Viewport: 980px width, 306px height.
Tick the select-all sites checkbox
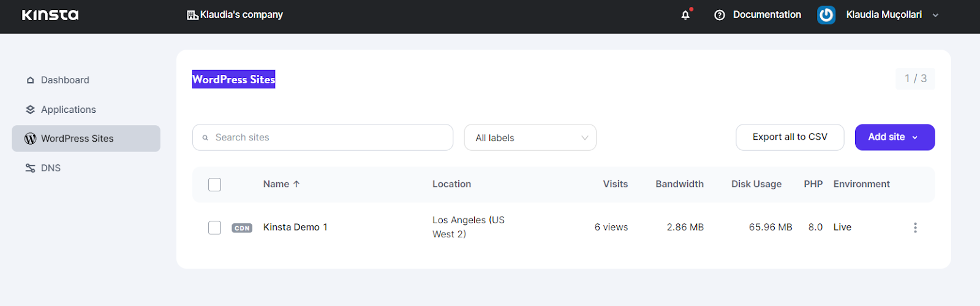214,185
